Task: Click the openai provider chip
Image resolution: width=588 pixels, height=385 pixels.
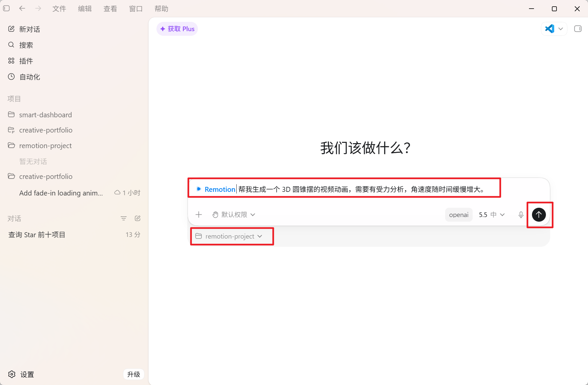Action: (459, 215)
